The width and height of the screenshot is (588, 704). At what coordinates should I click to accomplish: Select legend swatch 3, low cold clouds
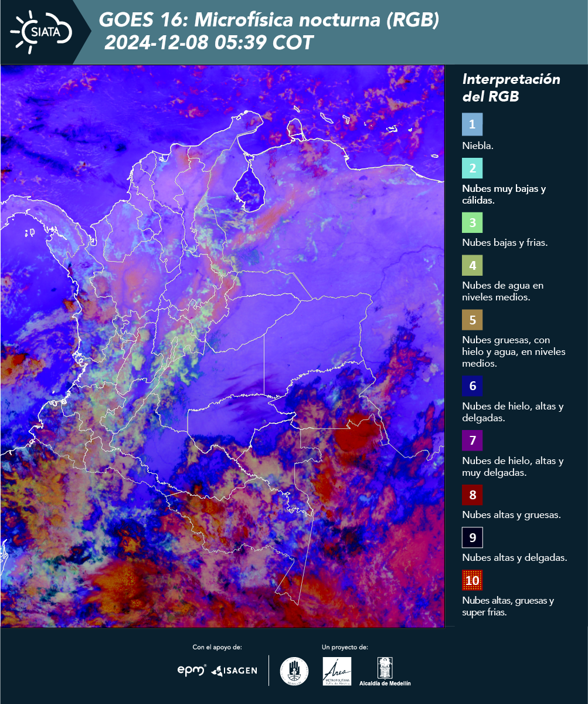472,223
